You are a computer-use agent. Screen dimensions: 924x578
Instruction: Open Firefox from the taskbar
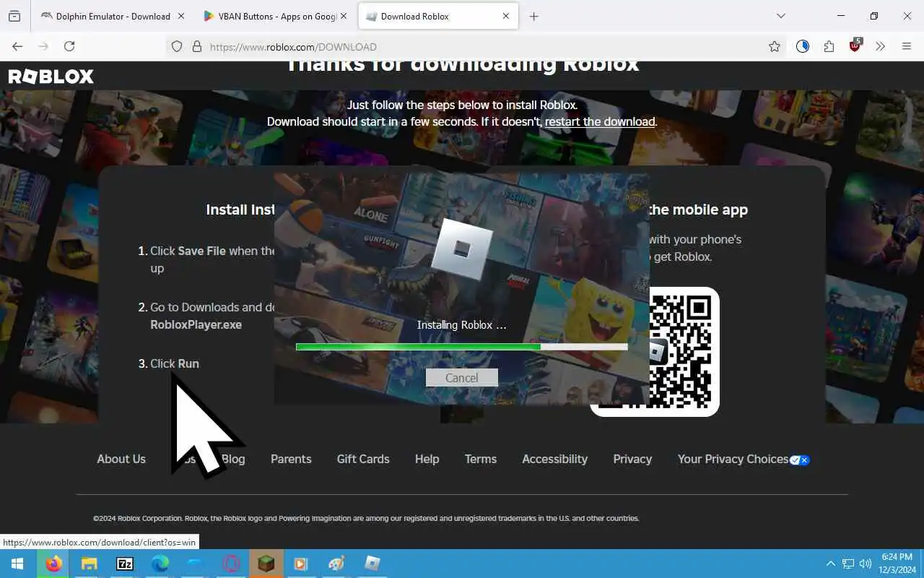tap(54, 564)
